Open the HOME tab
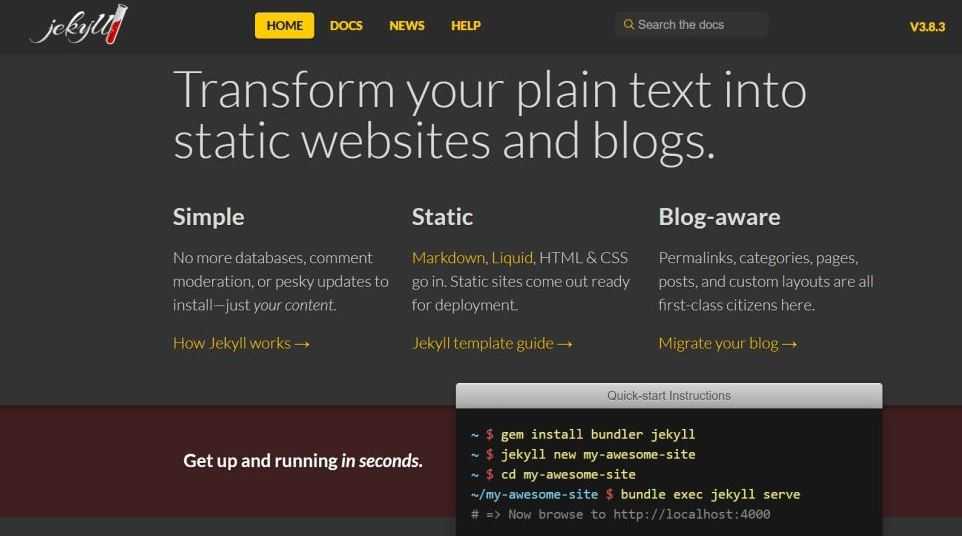Screen dimensions: 962x536 tap(285, 26)
